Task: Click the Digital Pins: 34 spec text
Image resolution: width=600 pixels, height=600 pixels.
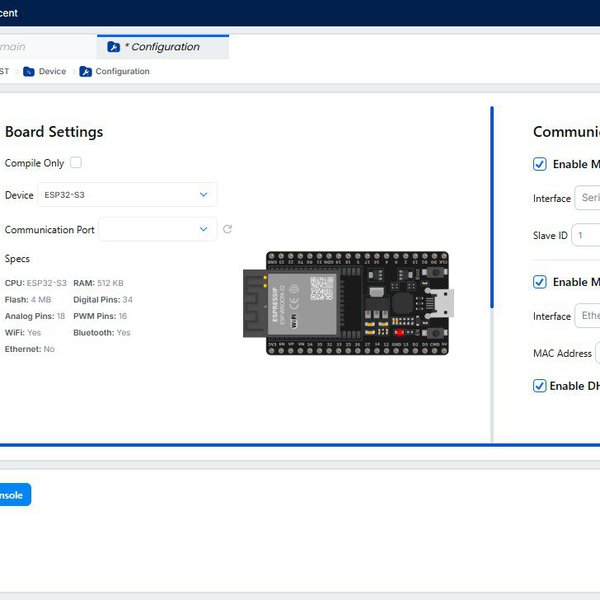Action: 103,300
